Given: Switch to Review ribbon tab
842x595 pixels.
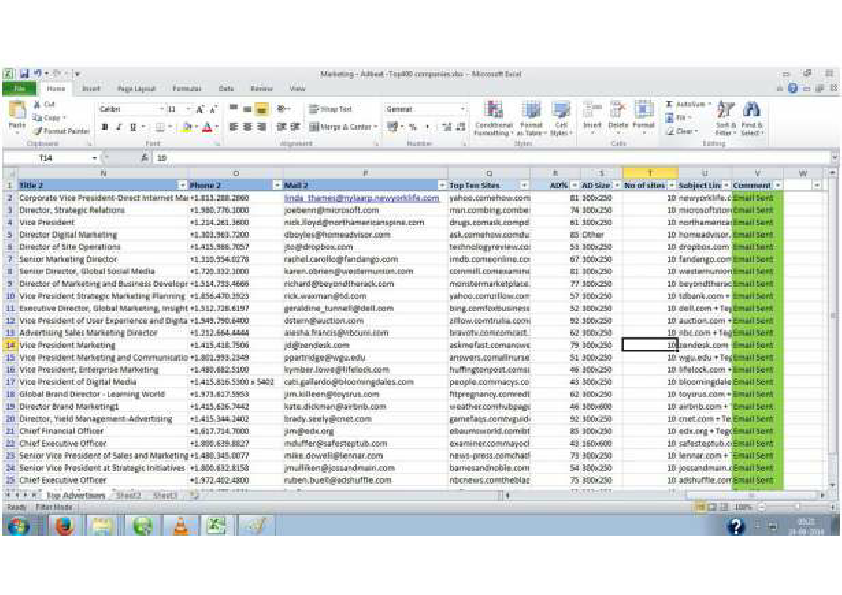Looking at the screenshot, I should [262, 89].
